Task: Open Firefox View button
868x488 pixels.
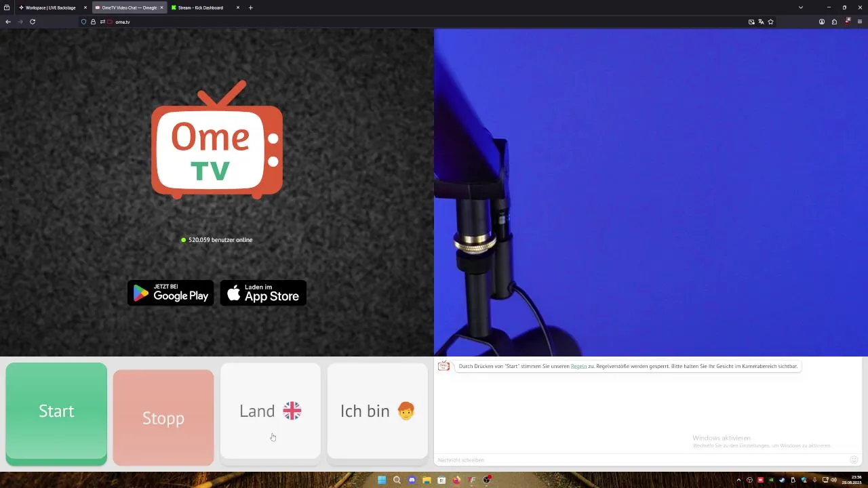Action: point(7,7)
